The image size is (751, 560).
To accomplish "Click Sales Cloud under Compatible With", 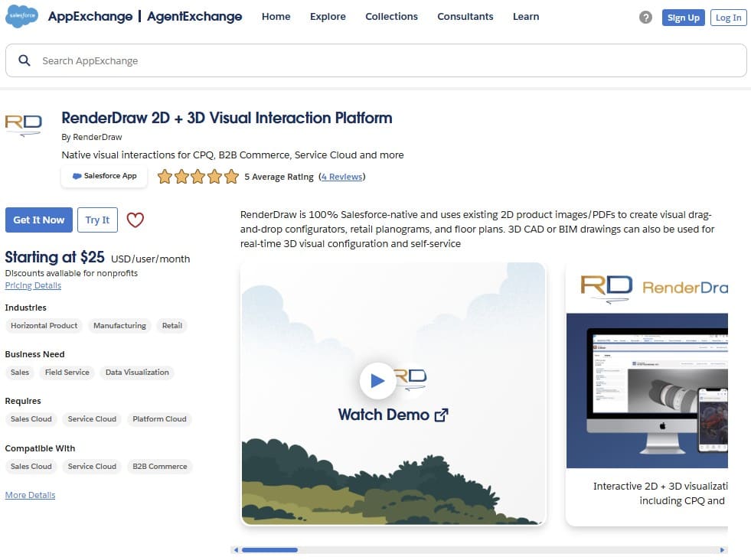I will pos(31,467).
